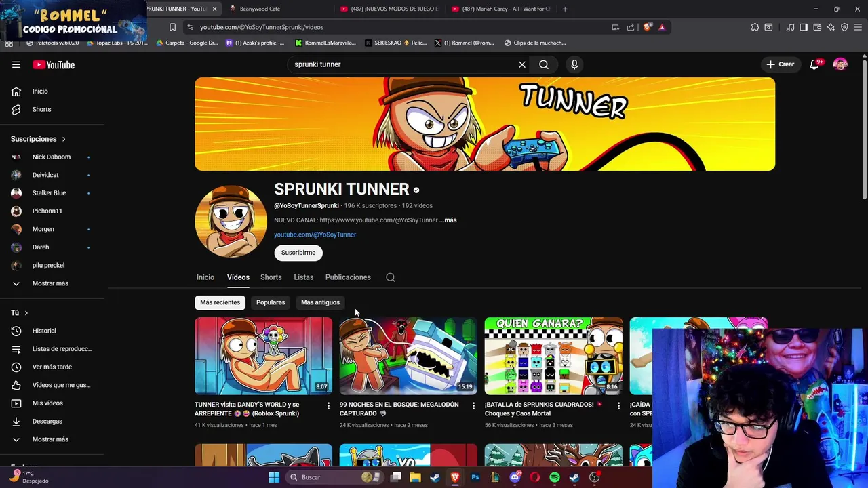Expand channel description with '...más'
The image size is (868, 488).
[448, 220]
